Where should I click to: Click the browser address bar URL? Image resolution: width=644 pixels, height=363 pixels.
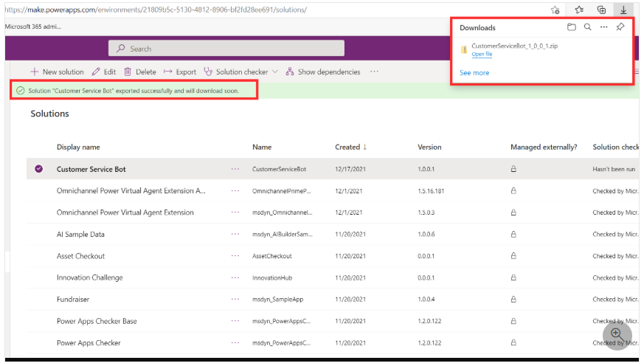[156, 10]
